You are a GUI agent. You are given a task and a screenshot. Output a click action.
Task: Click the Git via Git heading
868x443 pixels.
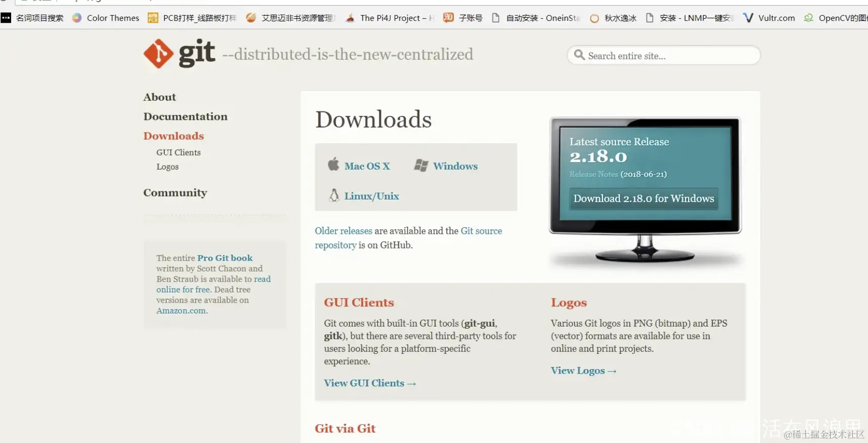point(345,429)
